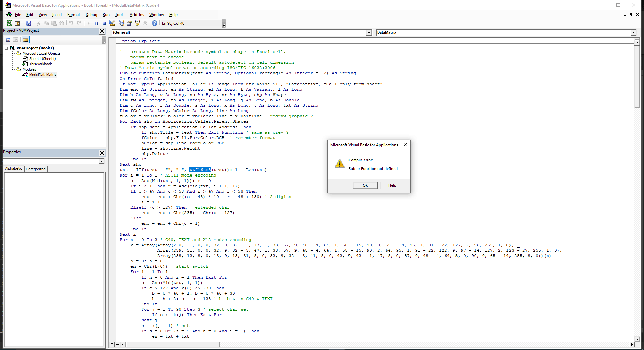Click the horizontal scrollbar thumb in code window
644x350 pixels.
coord(173,344)
